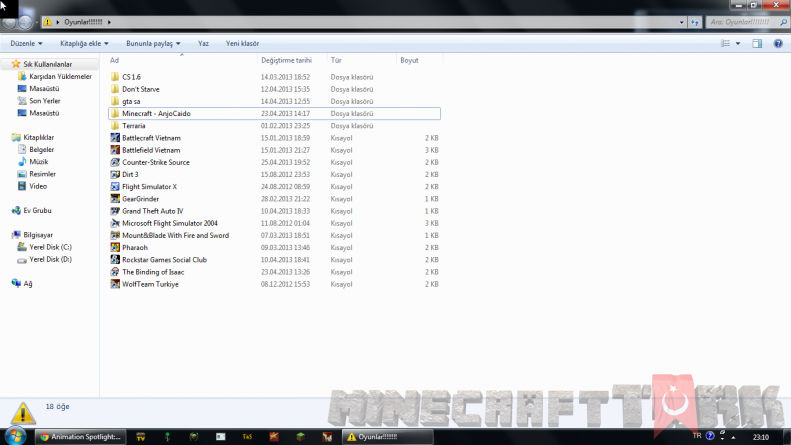Open Son Yerler in sidebar

[x=44, y=101]
